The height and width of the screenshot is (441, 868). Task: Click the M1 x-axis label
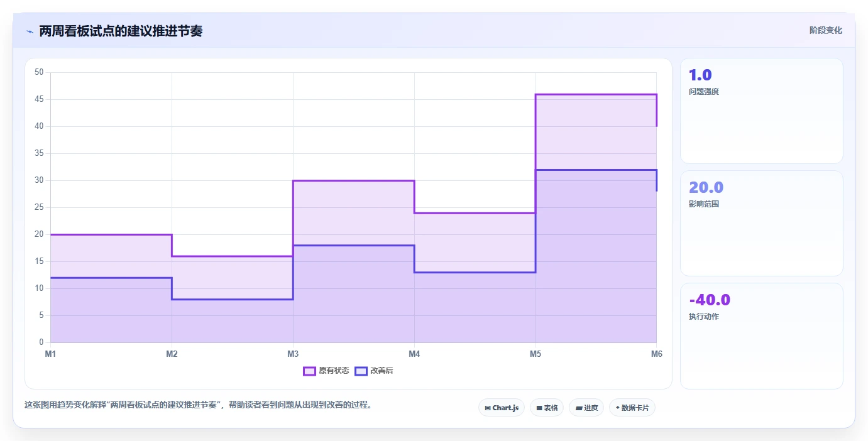coord(50,354)
